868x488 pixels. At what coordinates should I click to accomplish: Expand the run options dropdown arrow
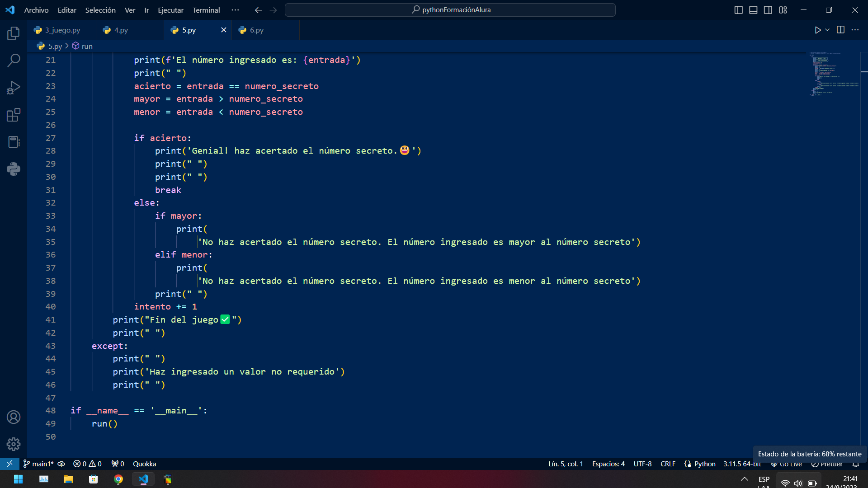tap(827, 30)
